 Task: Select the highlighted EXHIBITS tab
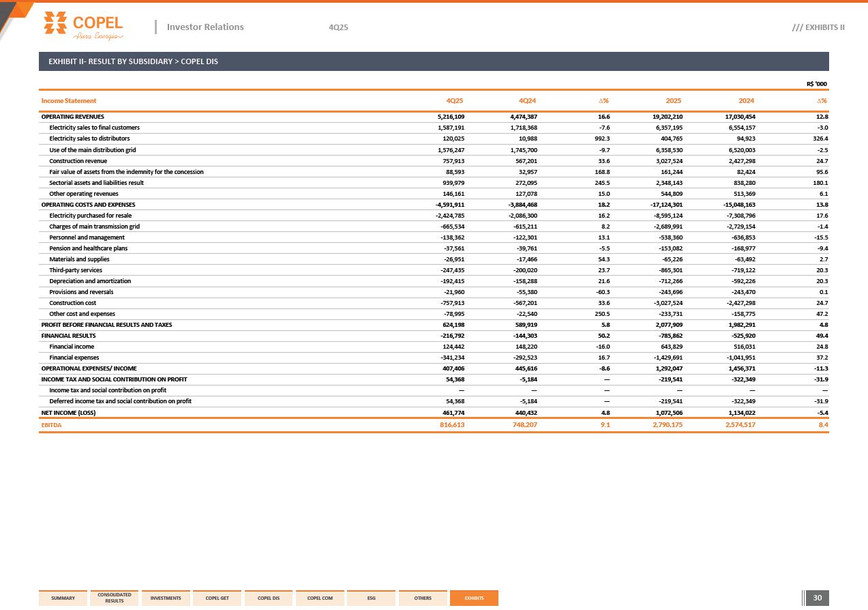tap(474, 598)
